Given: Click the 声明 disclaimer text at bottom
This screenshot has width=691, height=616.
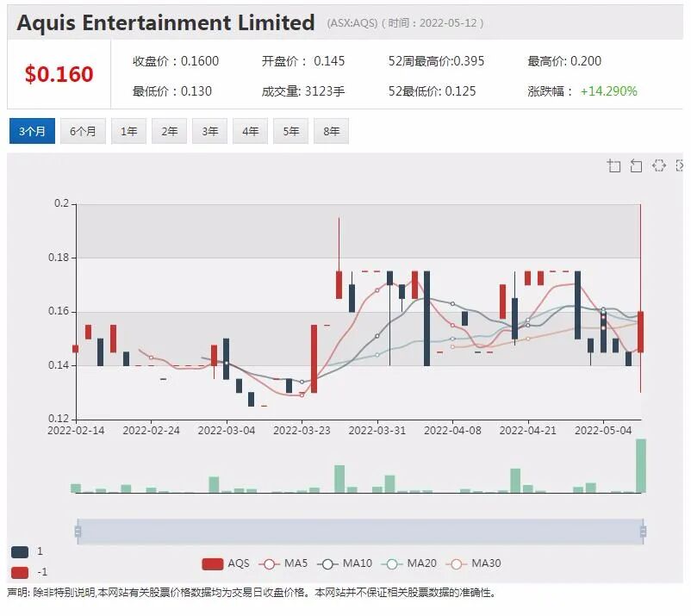Looking at the screenshot, I should click(x=252, y=593).
